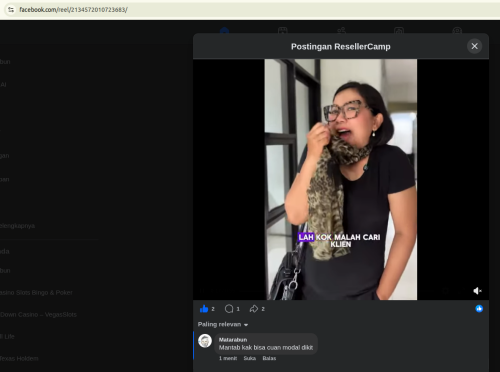Click Balas to reply to comment
Image resolution: width=500 pixels, height=372 pixels.
(x=269, y=358)
